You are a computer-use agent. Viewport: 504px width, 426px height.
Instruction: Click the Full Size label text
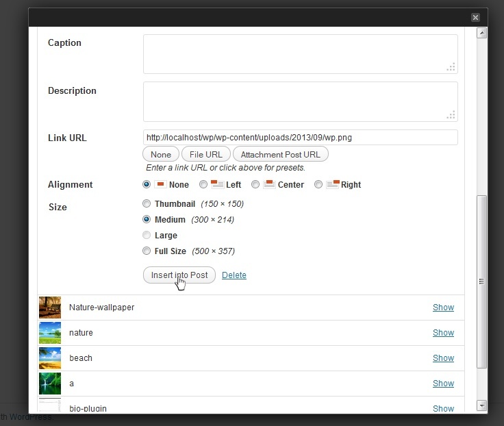click(x=171, y=251)
